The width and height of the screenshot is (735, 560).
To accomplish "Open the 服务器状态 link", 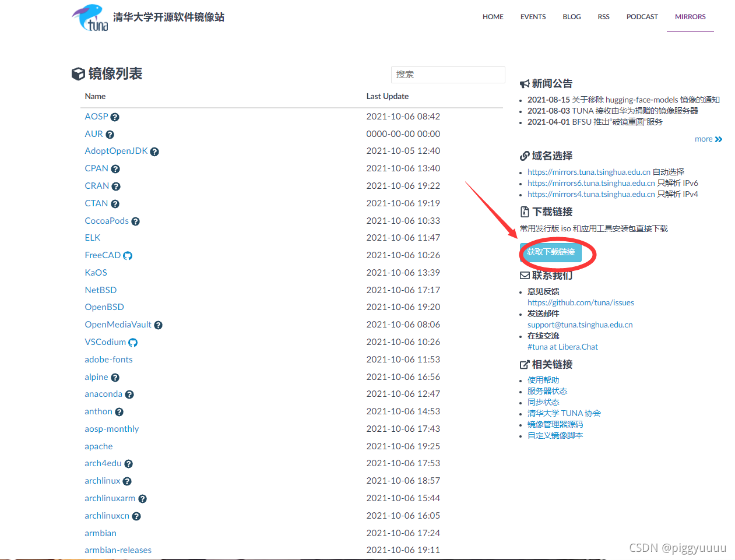I will [547, 391].
